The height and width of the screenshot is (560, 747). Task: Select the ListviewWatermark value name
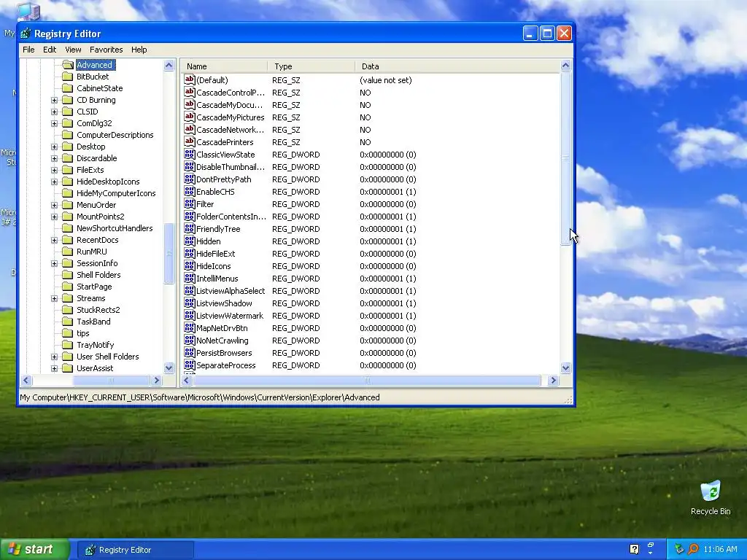(230, 316)
